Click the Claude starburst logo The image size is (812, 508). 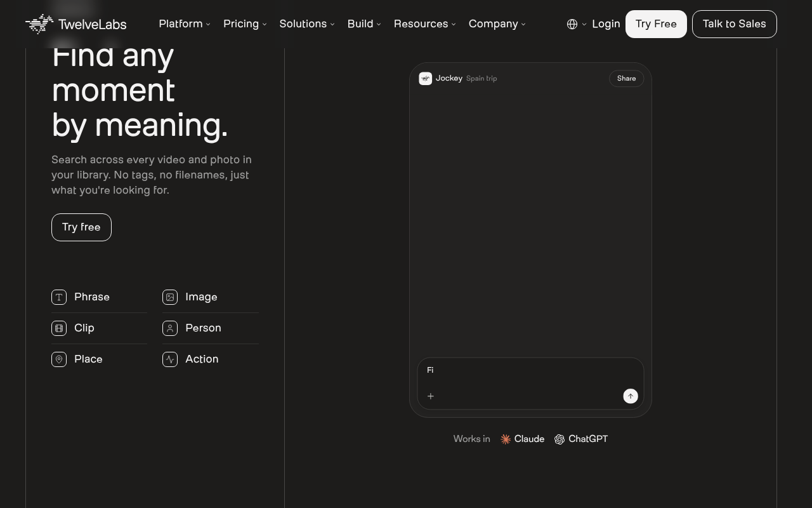(x=506, y=439)
